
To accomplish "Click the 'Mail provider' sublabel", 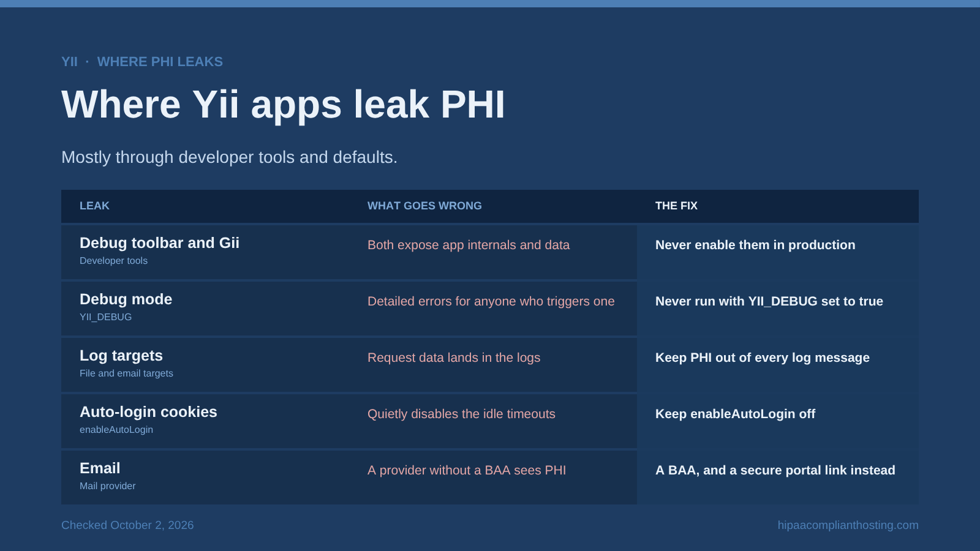I will pos(107,486).
